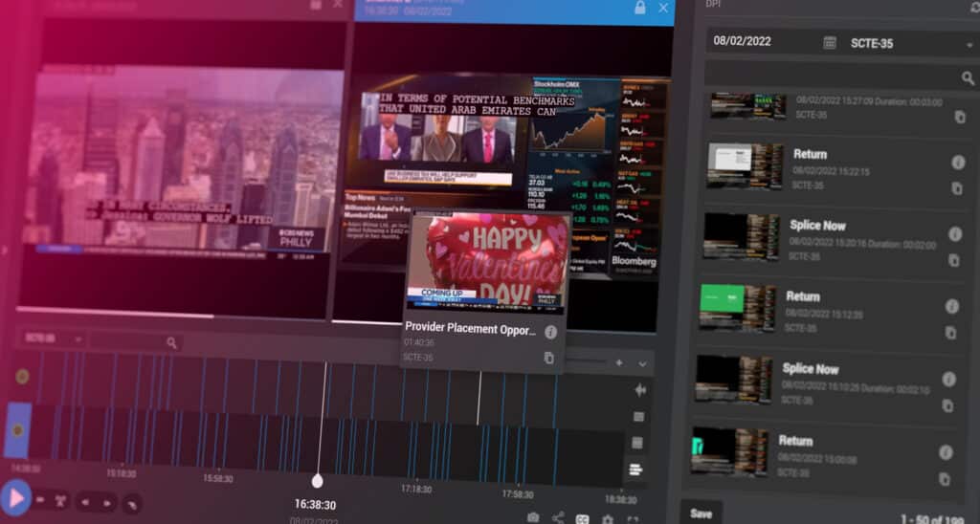Copy the Return 15:00:08 event

point(945,479)
